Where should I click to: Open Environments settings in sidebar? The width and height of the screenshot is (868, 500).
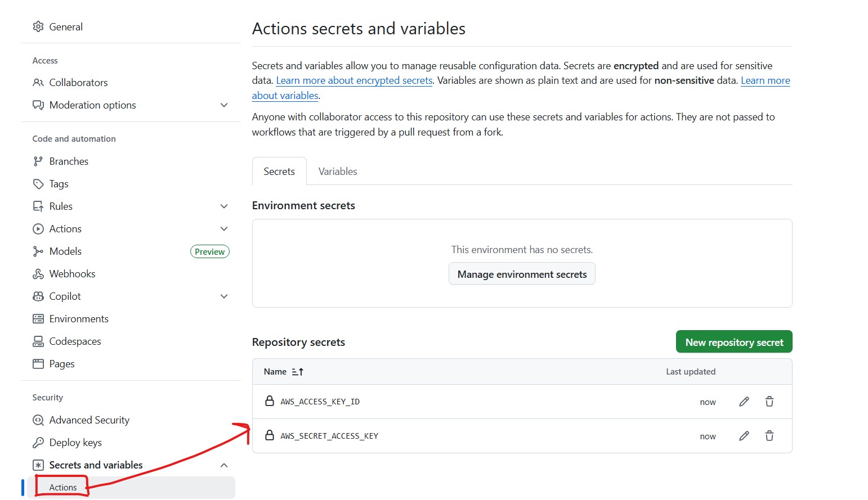[79, 319]
